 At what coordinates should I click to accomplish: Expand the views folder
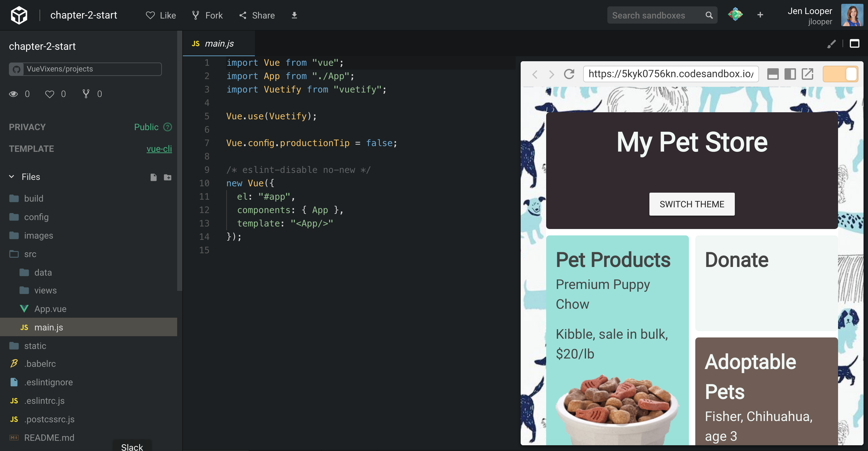pos(89,291)
